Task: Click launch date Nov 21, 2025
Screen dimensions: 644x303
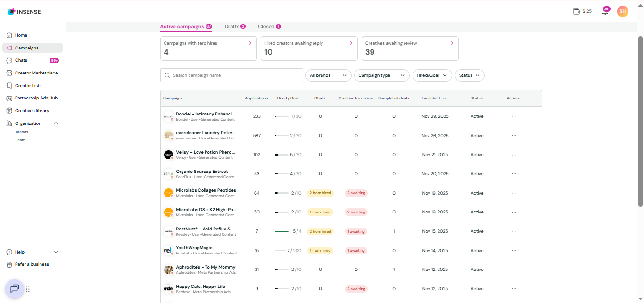Action: pyautogui.click(x=435, y=155)
